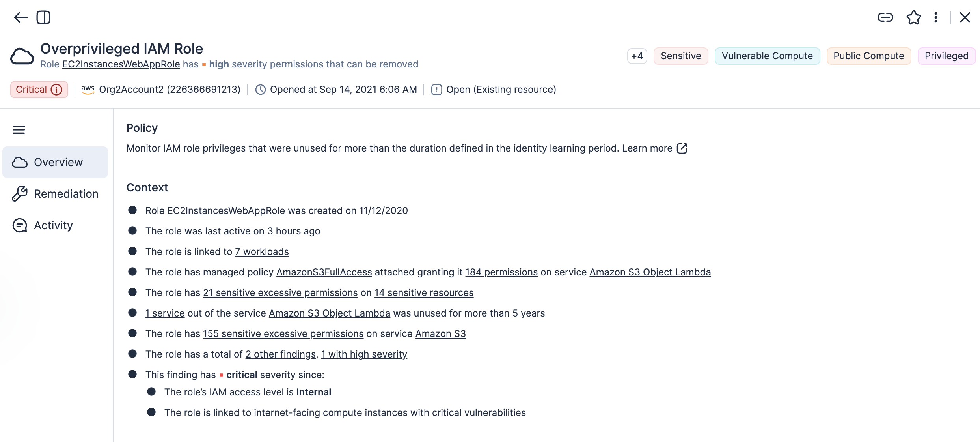The width and height of the screenshot is (980, 442).
Task: Click the Open status alert icon
Action: click(x=436, y=90)
